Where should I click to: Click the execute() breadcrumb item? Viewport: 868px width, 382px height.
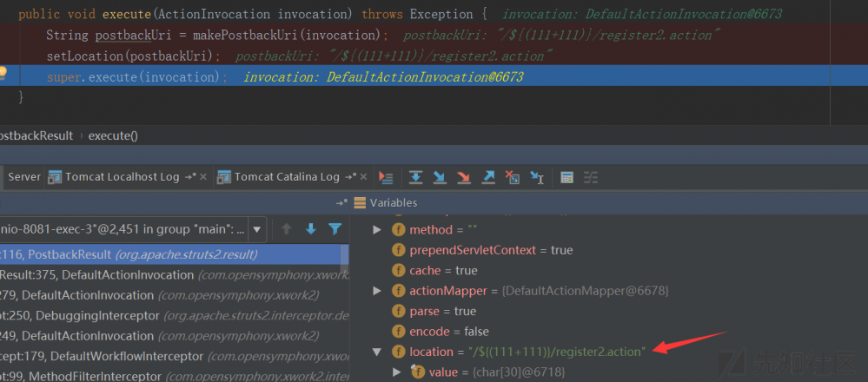pos(113,136)
